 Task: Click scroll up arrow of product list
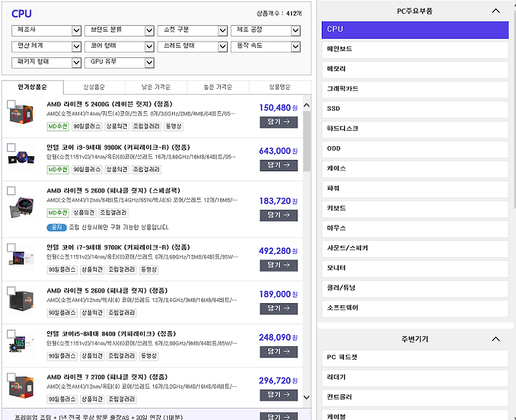(x=307, y=105)
